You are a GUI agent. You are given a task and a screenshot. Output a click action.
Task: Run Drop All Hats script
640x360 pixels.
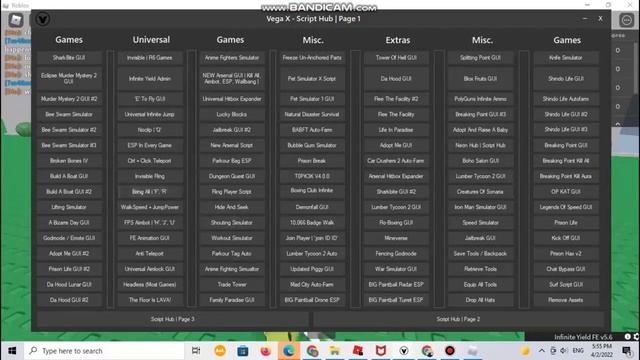(480, 300)
